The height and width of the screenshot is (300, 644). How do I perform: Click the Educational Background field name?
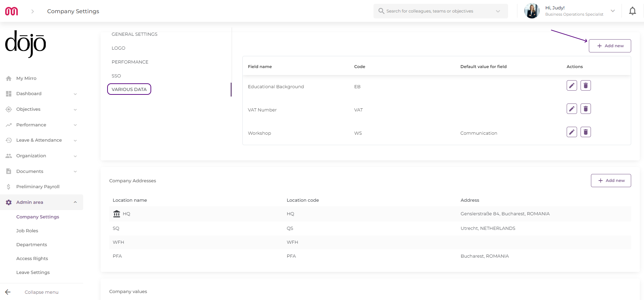tap(276, 87)
